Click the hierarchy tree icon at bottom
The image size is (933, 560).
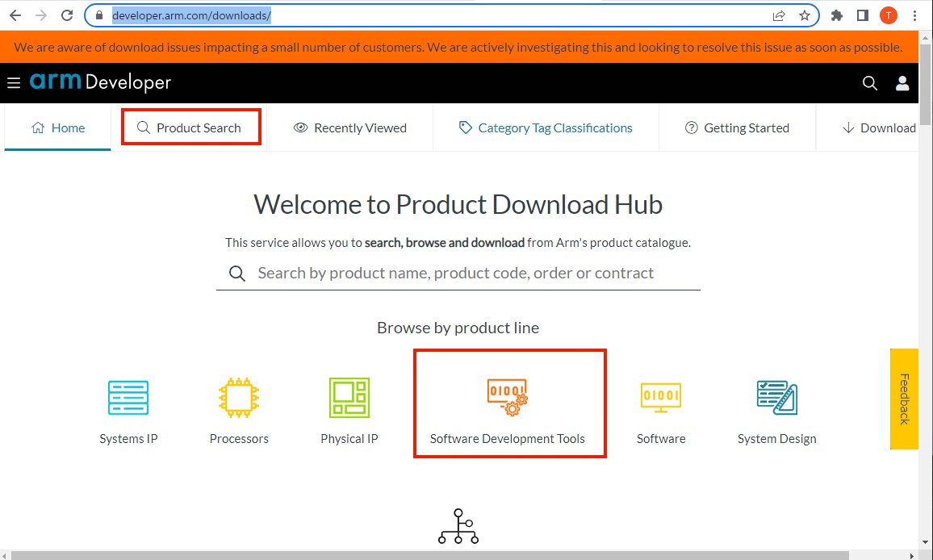pyautogui.click(x=458, y=526)
